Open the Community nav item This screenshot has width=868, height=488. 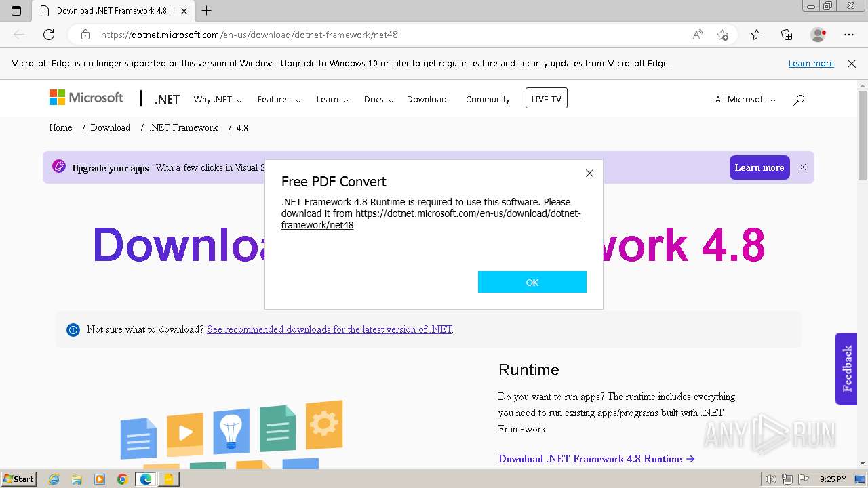tap(488, 100)
